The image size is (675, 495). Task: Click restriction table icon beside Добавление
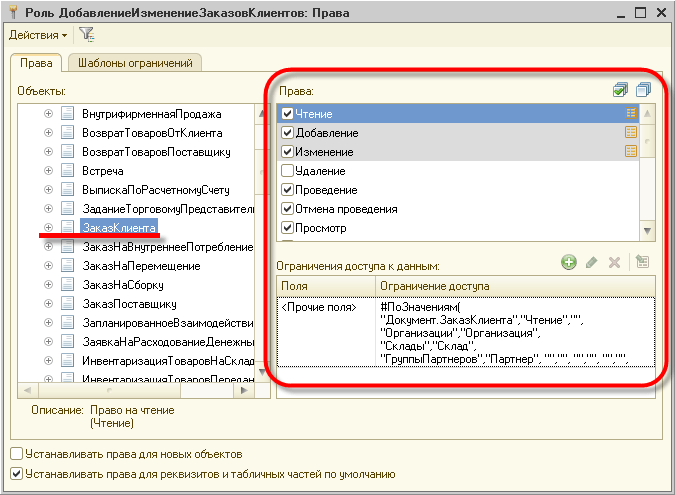pos(631,132)
